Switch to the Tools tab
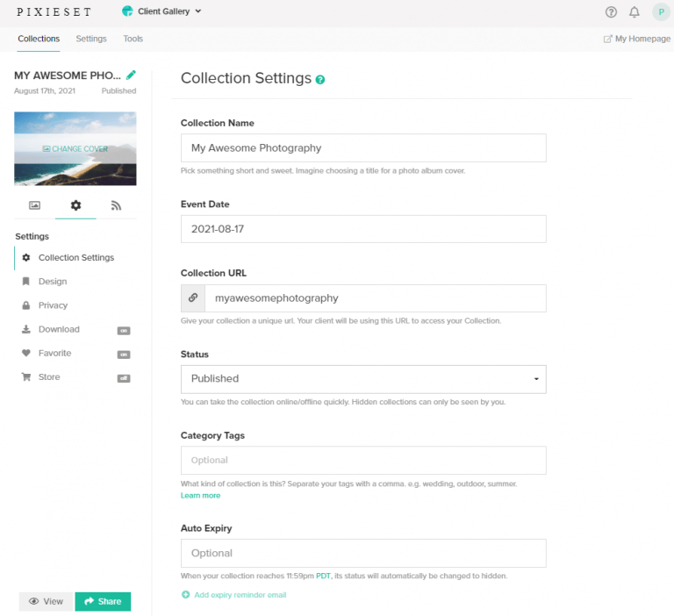The width and height of the screenshot is (674, 616). click(x=133, y=39)
